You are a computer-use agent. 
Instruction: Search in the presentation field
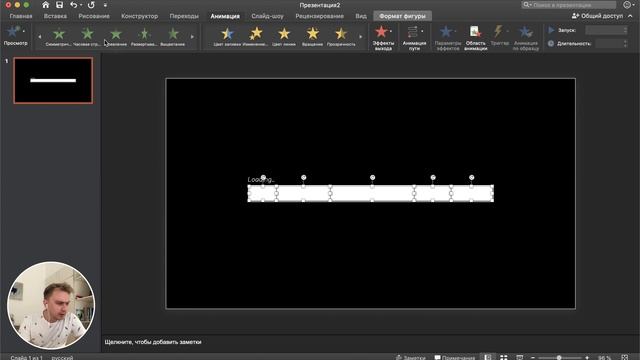(569, 5)
